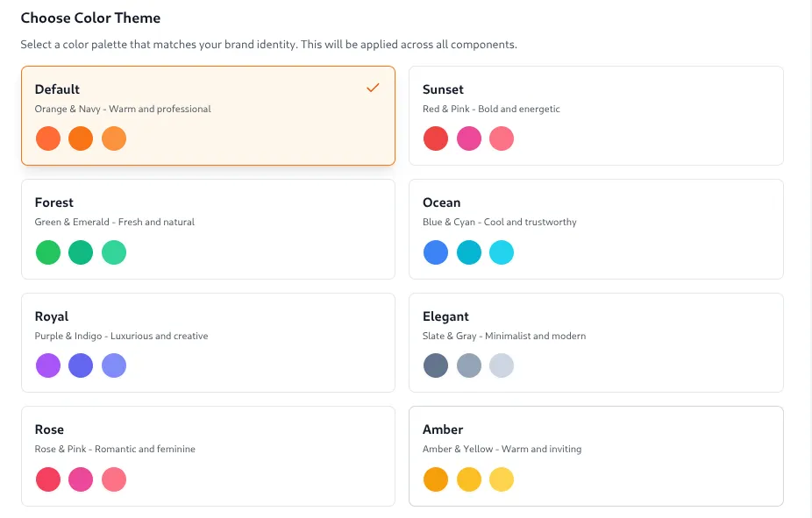The image size is (812, 518).
Task: Select the Sunset color theme
Action: (595, 115)
